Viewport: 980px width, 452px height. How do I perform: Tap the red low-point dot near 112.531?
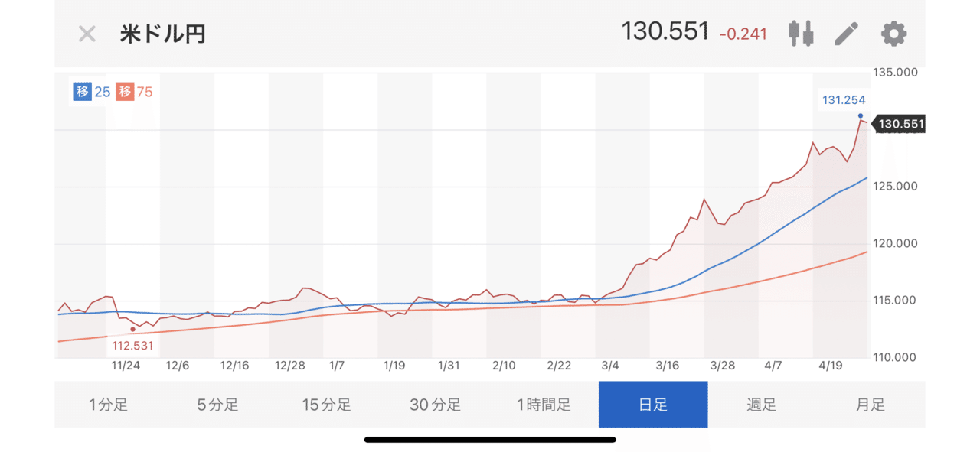click(x=133, y=329)
